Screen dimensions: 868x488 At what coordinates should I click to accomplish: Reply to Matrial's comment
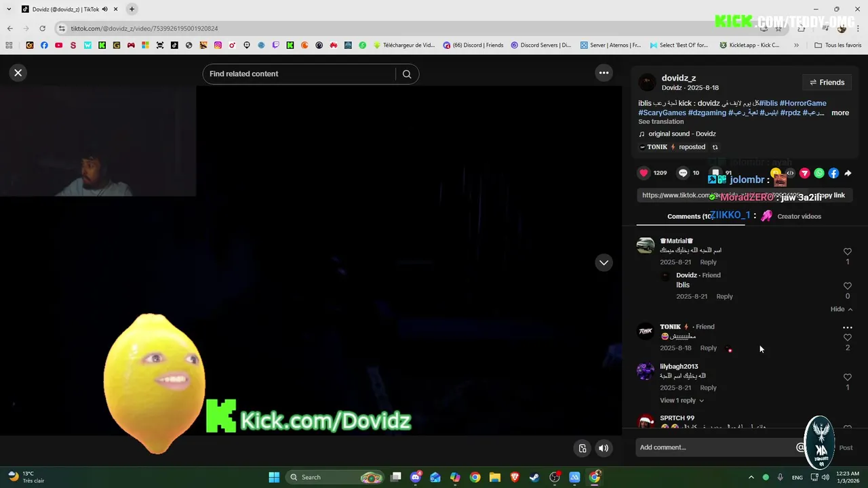708,262
